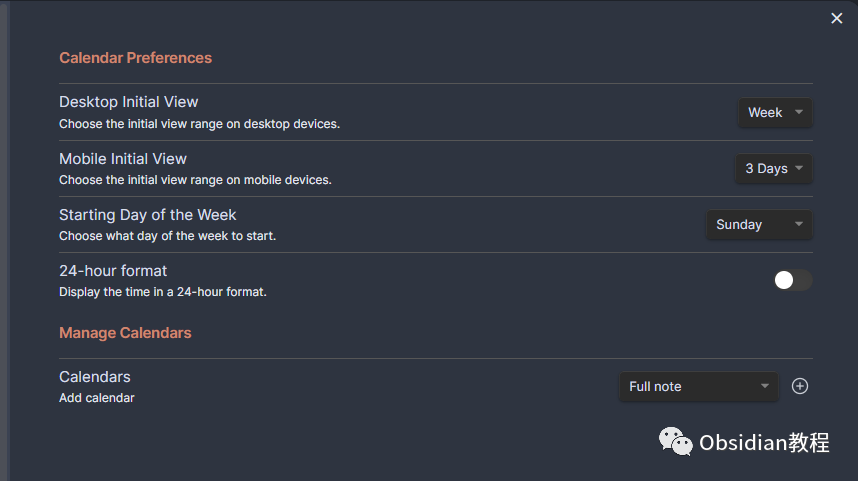
Task: Click the 24-hour format setting label
Action: point(113,271)
